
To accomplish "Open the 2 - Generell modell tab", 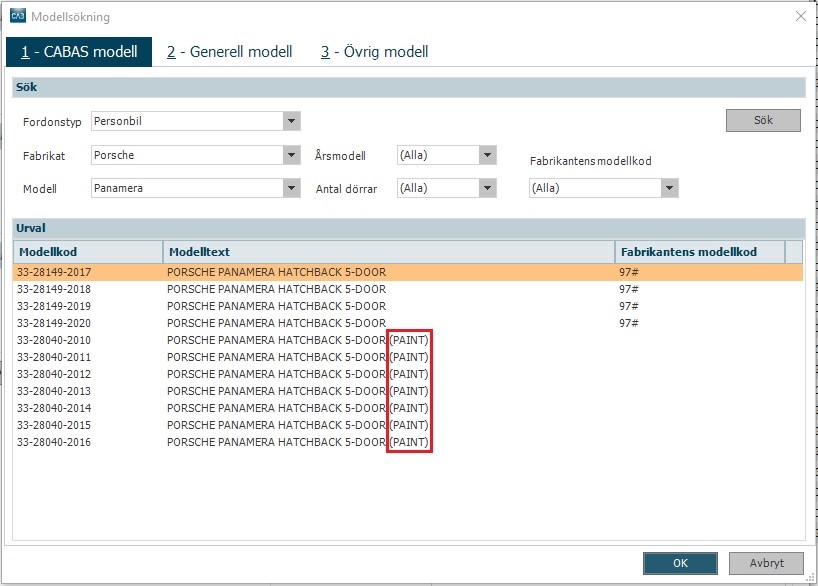I will tap(230, 52).
